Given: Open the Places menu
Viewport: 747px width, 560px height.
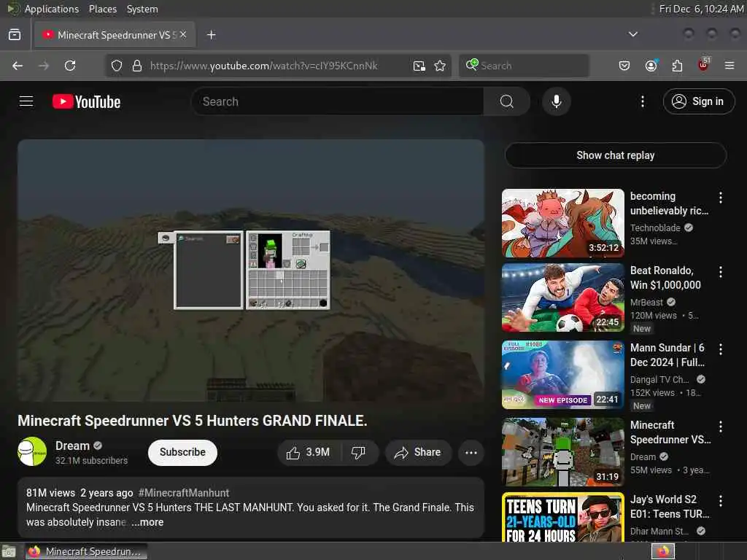Looking at the screenshot, I should click(102, 9).
